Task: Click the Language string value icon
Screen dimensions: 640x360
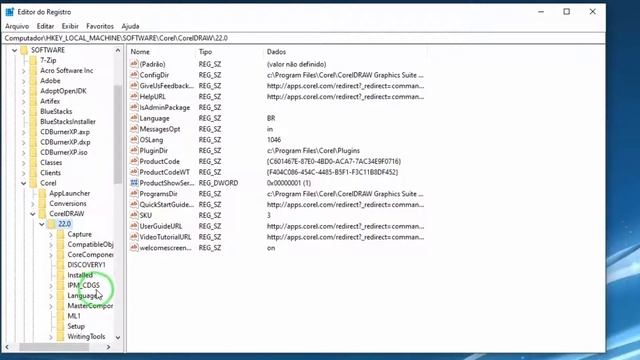Action: [134, 118]
